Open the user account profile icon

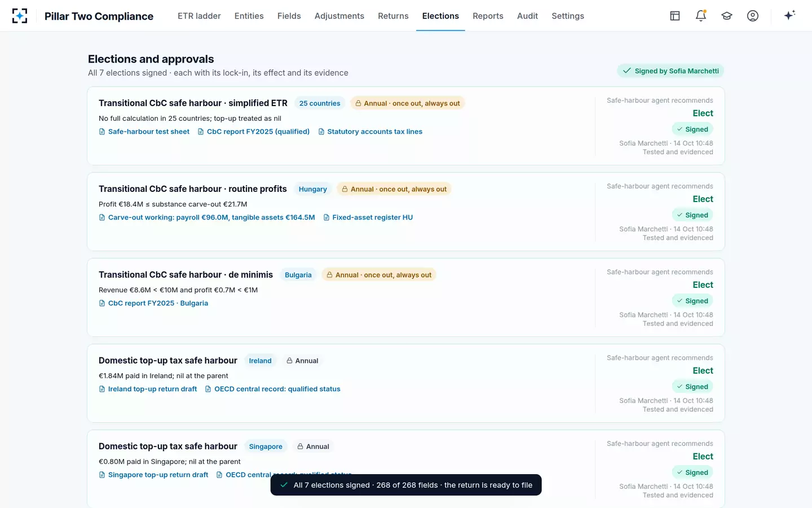point(753,16)
